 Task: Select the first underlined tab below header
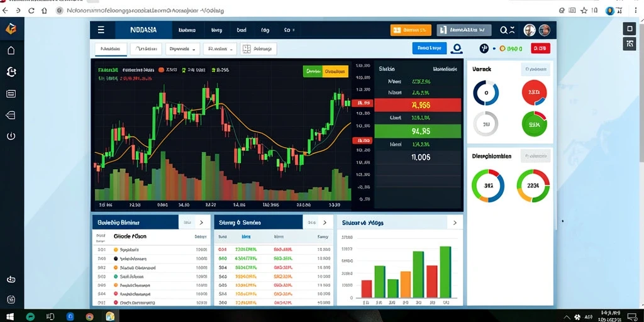pos(111,49)
